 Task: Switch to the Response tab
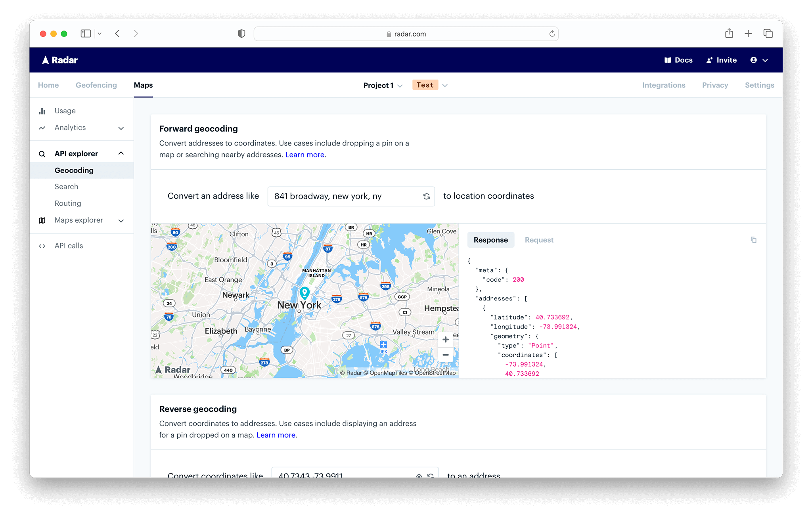pyautogui.click(x=490, y=240)
